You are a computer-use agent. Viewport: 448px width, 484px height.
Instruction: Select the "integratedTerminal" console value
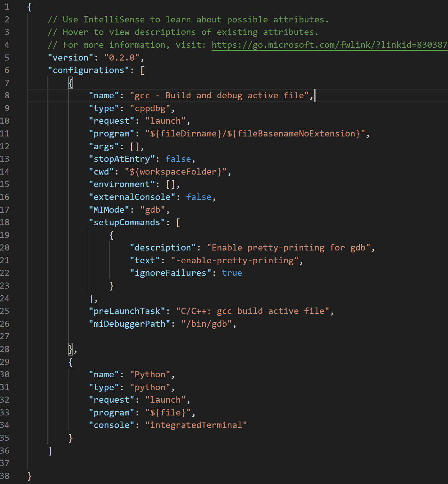tap(196, 425)
